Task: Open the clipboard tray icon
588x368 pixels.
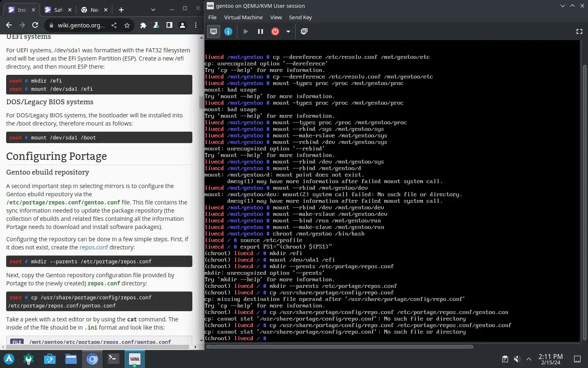Action: pos(505,359)
